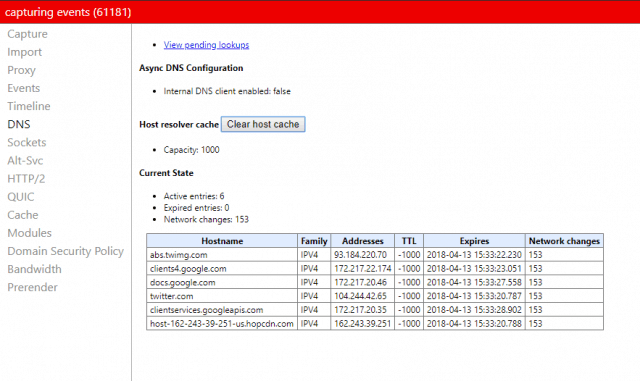
Task: Switch to the QUIC section
Action: click(21, 196)
